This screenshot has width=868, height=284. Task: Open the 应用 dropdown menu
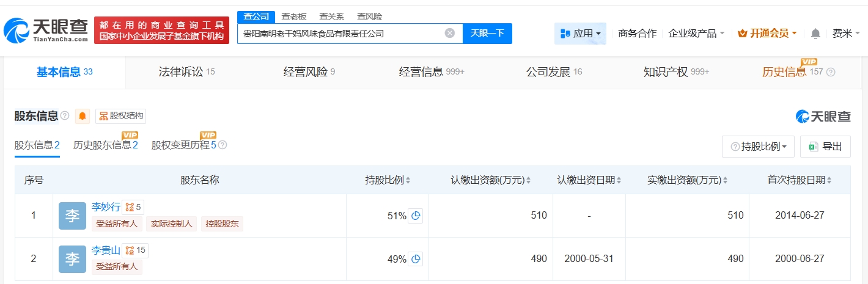(x=580, y=34)
